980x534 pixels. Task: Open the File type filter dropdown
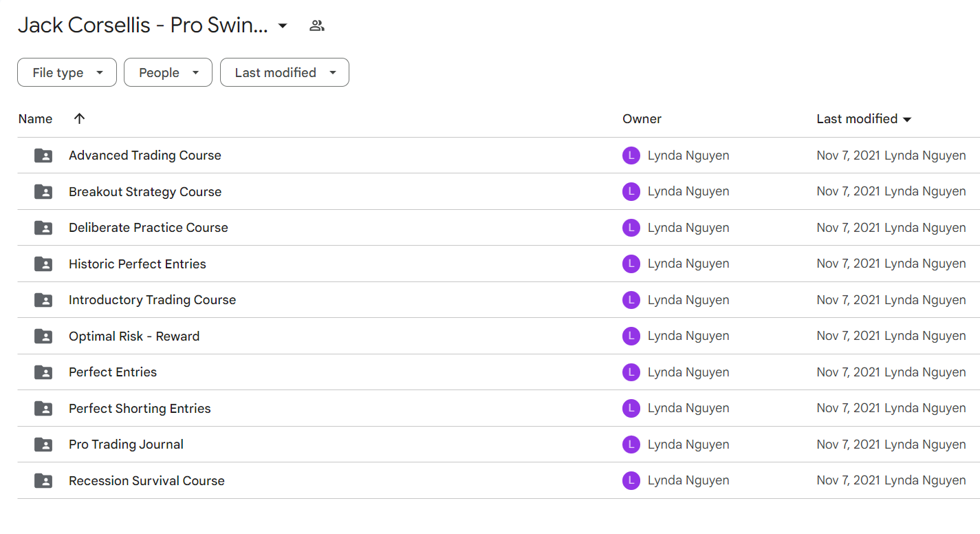[x=67, y=72]
